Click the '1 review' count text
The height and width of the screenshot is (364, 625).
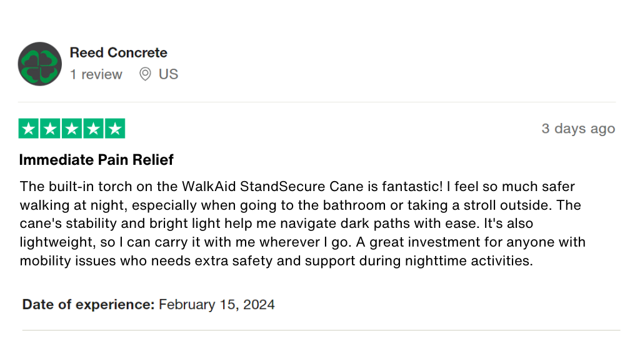[96, 74]
